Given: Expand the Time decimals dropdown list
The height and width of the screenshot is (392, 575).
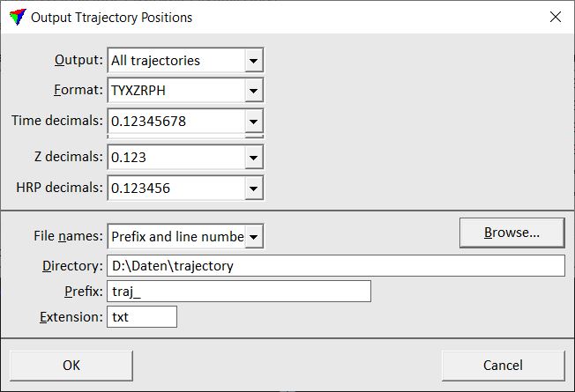Looking at the screenshot, I should pos(185,122).
